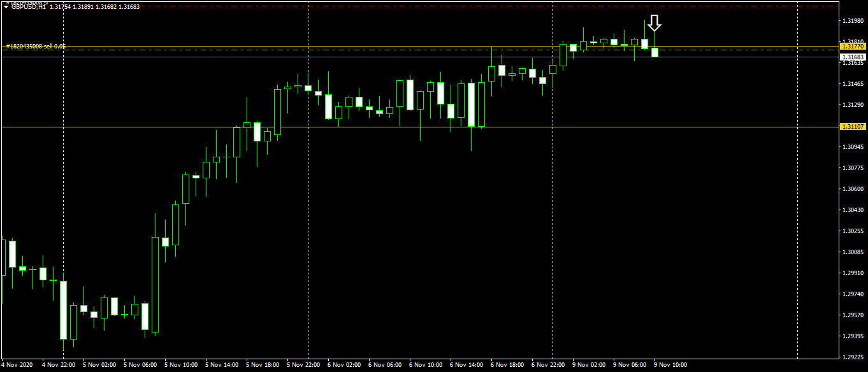Click the 1.30600 price scale label
This screenshot has height=372, width=868.
(853, 189)
